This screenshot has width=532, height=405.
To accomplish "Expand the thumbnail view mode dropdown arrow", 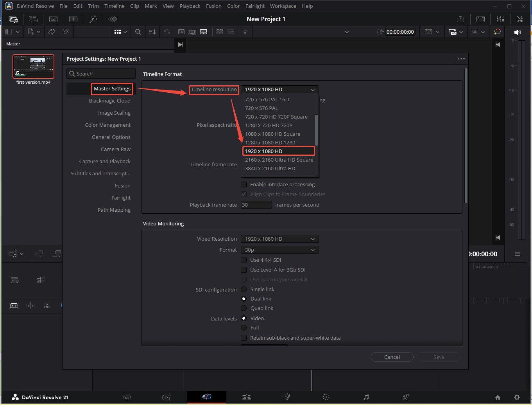I will click(125, 32).
